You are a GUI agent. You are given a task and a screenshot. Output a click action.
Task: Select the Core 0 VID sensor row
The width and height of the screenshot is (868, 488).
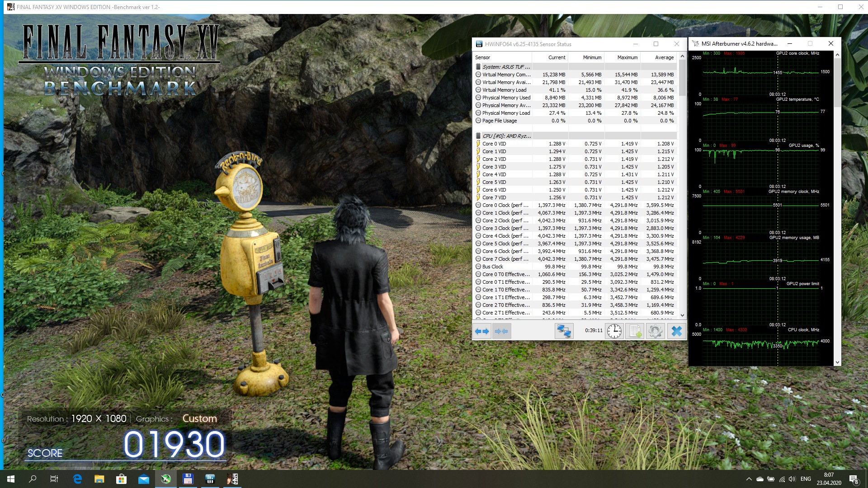point(494,144)
